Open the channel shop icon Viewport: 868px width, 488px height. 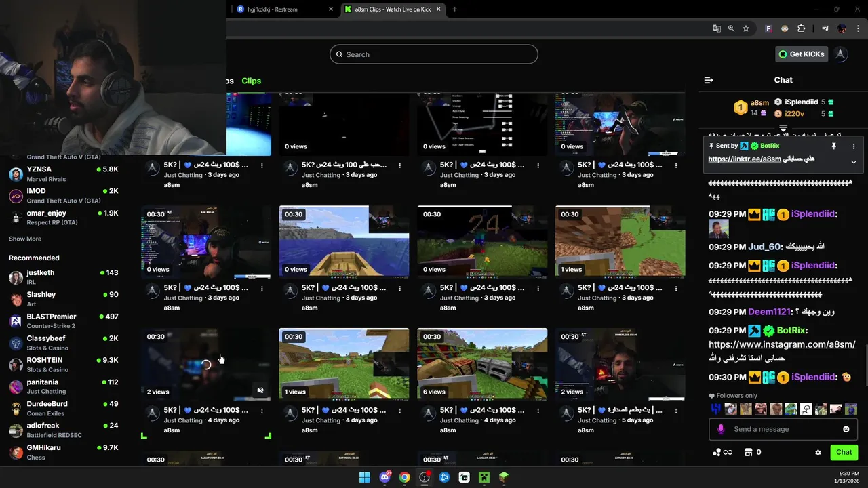tap(749, 452)
